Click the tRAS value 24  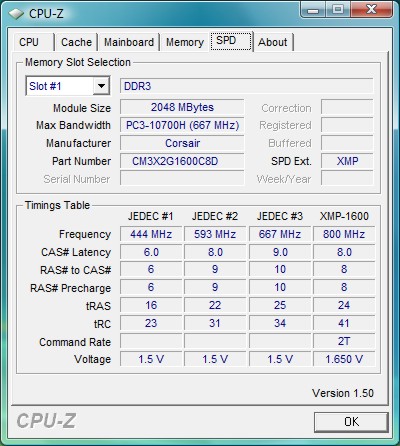(x=344, y=305)
